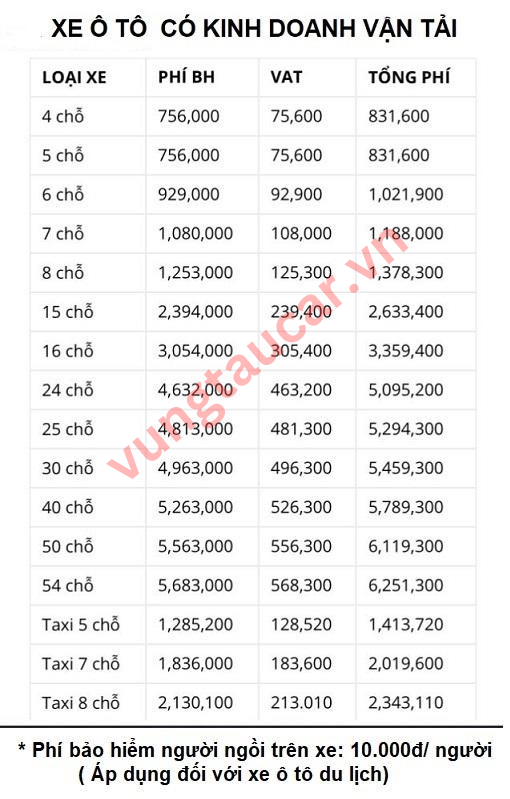Click the 1,836,000 Taxi 7 chỗ fee
Viewport: 510px width, 799px height.
point(195,663)
